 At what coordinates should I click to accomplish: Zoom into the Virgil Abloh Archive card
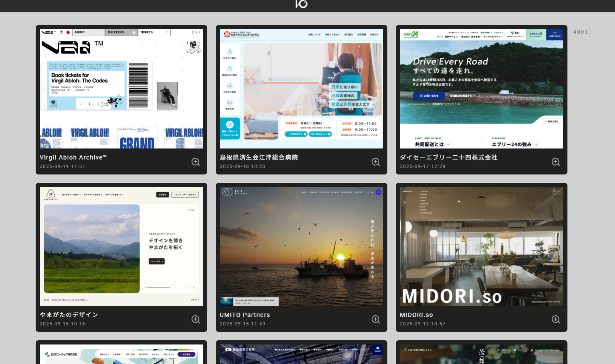tap(195, 162)
